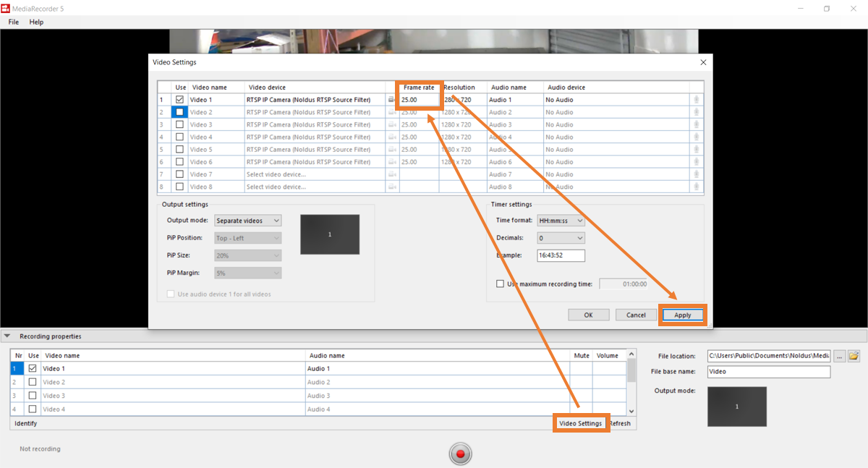Image resolution: width=868 pixels, height=468 pixels.
Task: Close the Video Settings dialog
Action: [x=704, y=63]
